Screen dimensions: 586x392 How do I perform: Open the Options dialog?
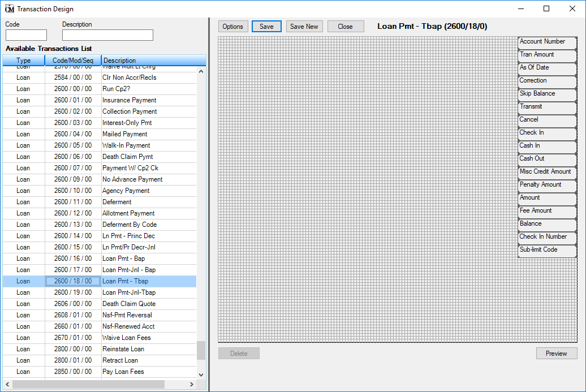pyautogui.click(x=233, y=26)
